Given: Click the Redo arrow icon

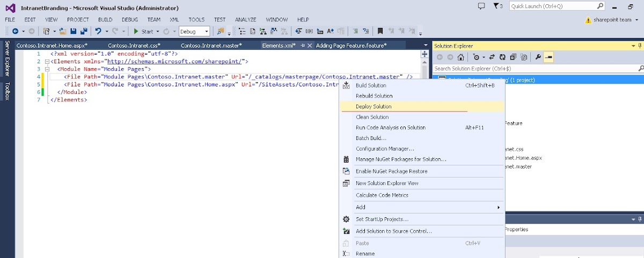Looking at the screenshot, I should tap(115, 31).
